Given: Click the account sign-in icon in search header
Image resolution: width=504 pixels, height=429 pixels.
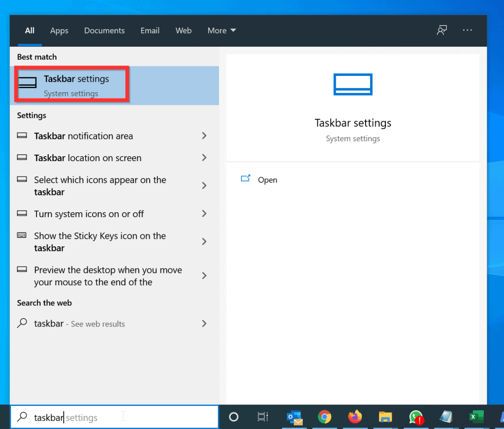Looking at the screenshot, I should [442, 30].
